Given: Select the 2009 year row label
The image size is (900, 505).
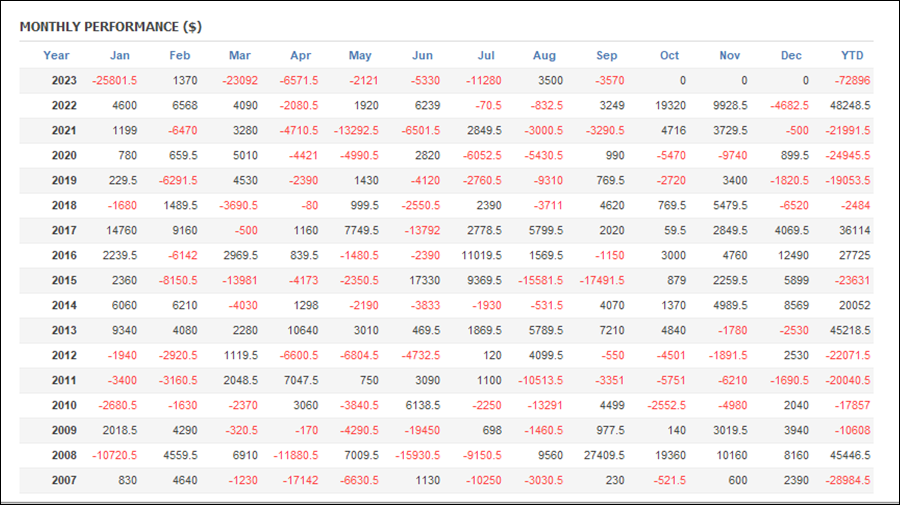Looking at the screenshot, I should [64, 430].
